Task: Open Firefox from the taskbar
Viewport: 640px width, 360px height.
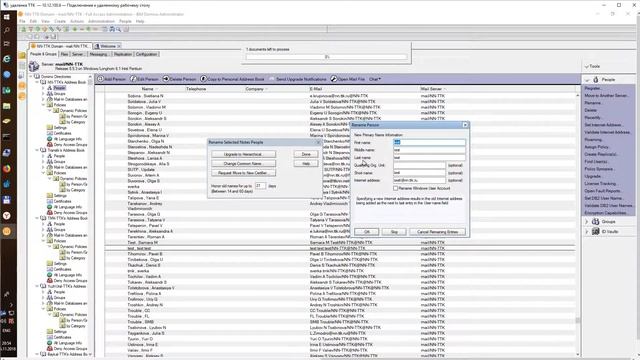Action: point(7,168)
